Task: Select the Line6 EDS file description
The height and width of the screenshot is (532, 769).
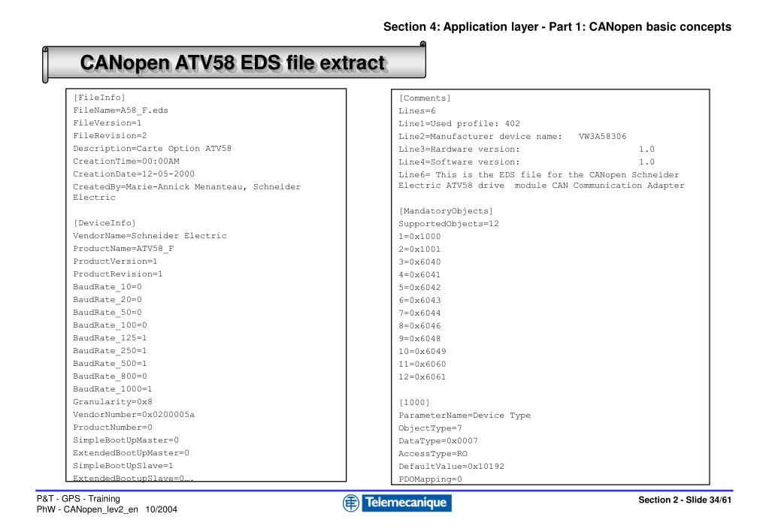Action: click(x=541, y=180)
